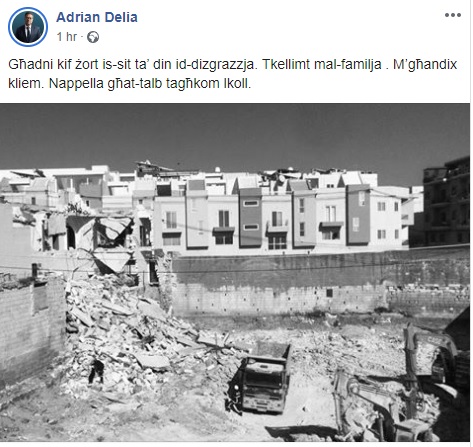Click the dark apartment block at right
Screen dimensions: 473x447
[447, 203]
